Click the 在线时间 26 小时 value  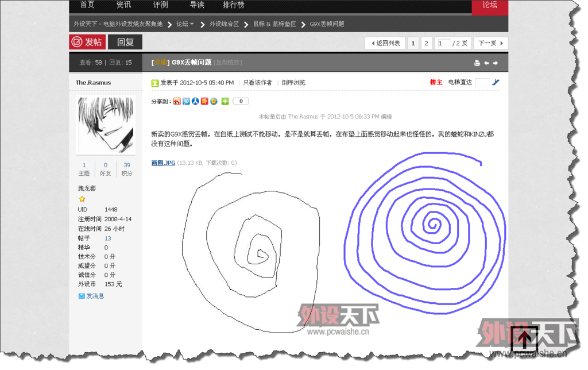coord(114,229)
